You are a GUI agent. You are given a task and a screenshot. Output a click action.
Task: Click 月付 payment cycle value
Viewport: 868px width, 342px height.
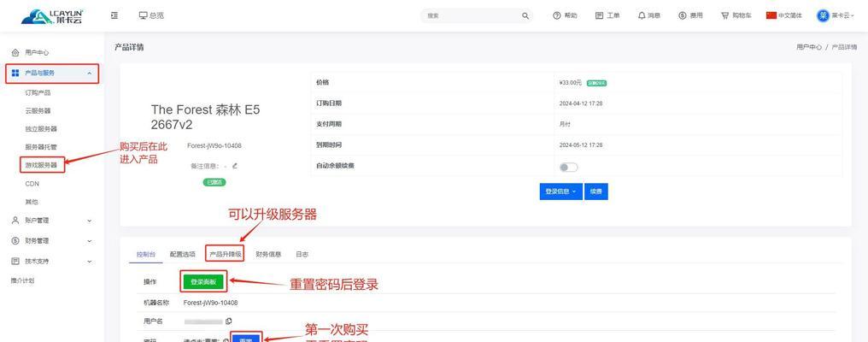(x=565, y=124)
